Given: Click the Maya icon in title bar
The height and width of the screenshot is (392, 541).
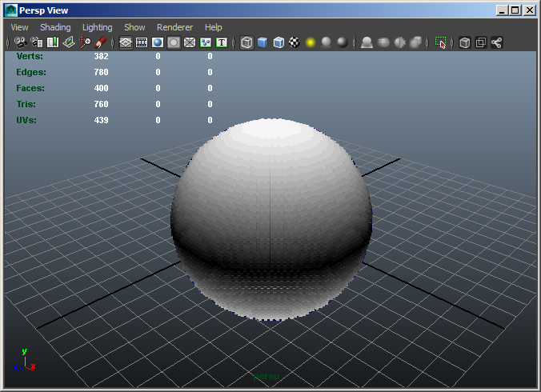Looking at the screenshot, I should (11, 10).
